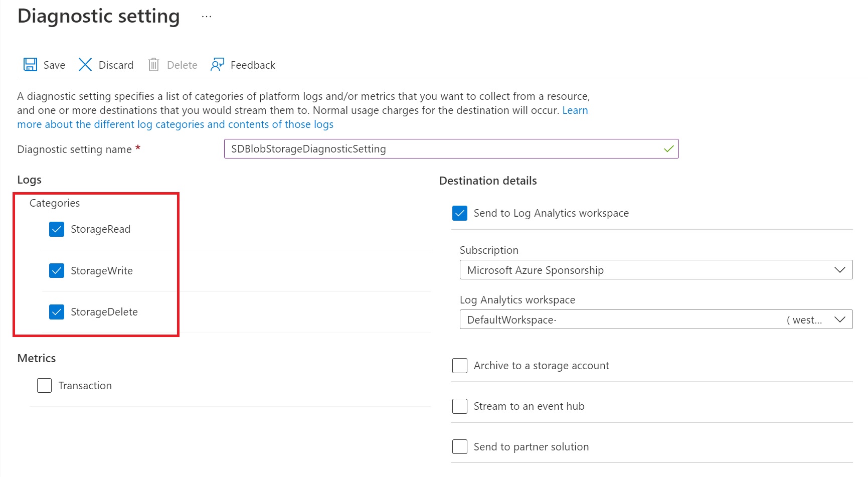Uncheck the StorageWrite log category

click(57, 271)
